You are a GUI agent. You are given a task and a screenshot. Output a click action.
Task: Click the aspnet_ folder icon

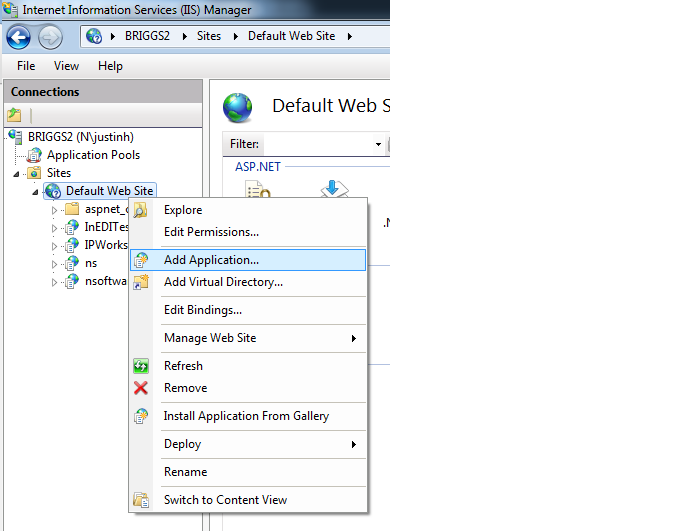71,209
